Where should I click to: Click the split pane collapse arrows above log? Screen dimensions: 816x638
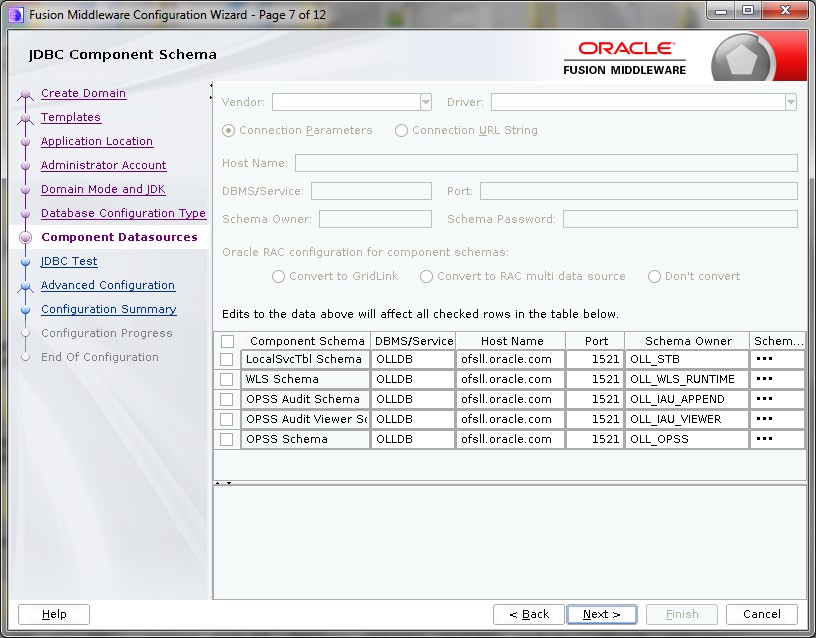(x=223, y=483)
